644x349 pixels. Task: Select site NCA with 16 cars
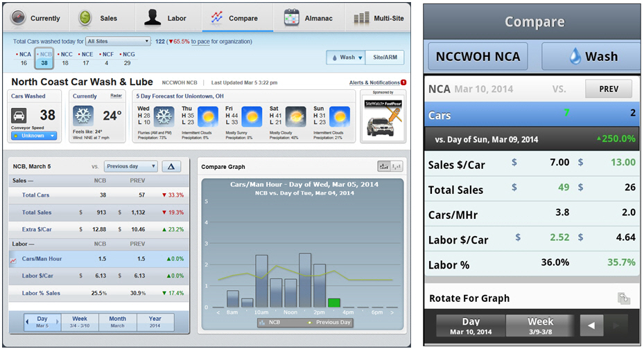(24, 59)
